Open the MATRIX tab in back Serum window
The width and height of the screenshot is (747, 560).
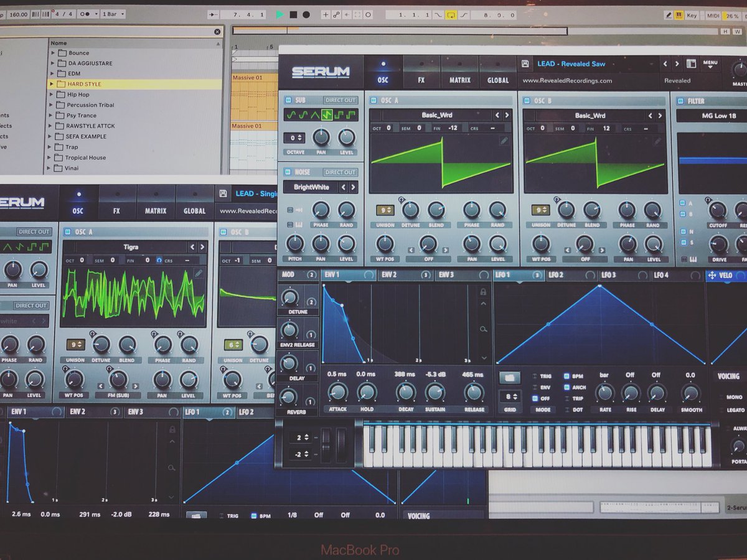[156, 202]
